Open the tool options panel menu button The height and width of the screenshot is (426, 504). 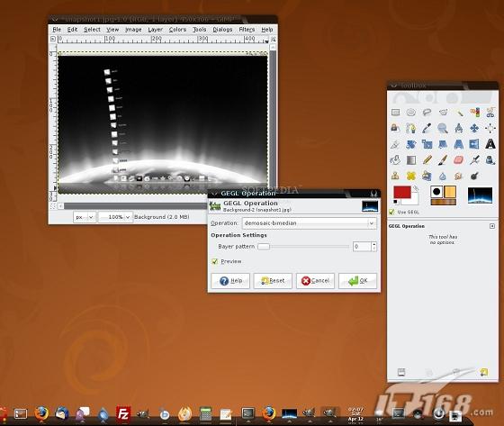pyautogui.click(x=492, y=226)
